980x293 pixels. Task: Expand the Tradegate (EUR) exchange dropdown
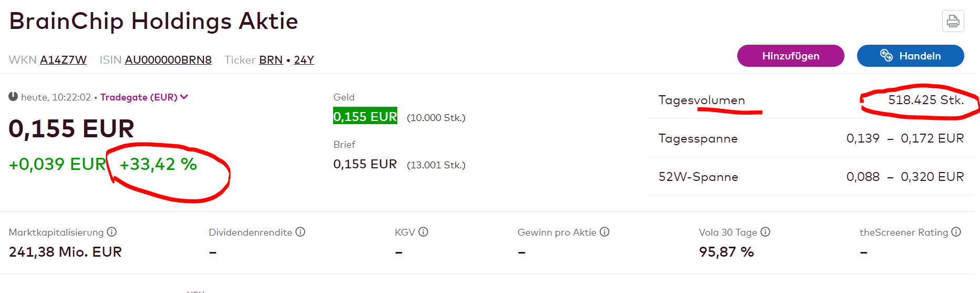[144, 97]
